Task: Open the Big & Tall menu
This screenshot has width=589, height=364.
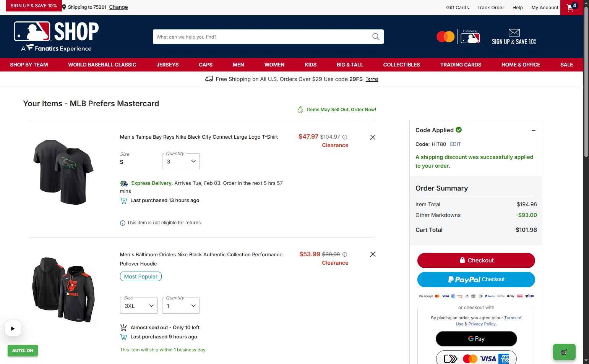Action: coord(350,65)
